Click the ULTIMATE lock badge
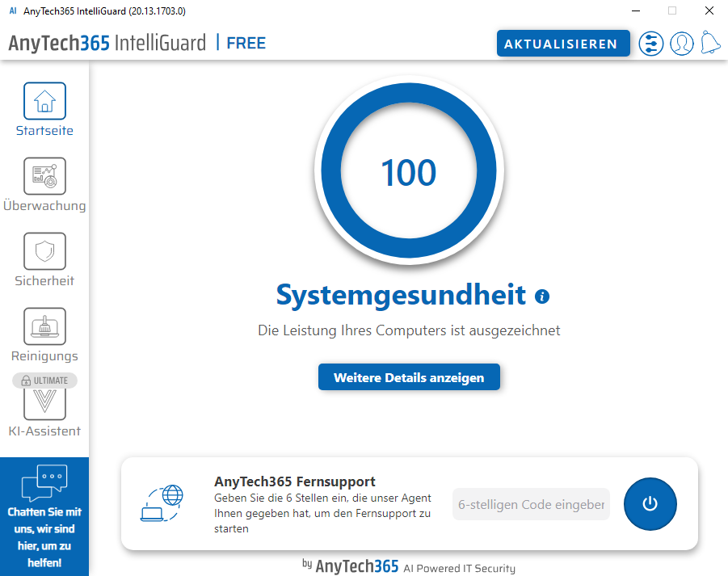The width and height of the screenshot is (728, 576). click(44, 380)
